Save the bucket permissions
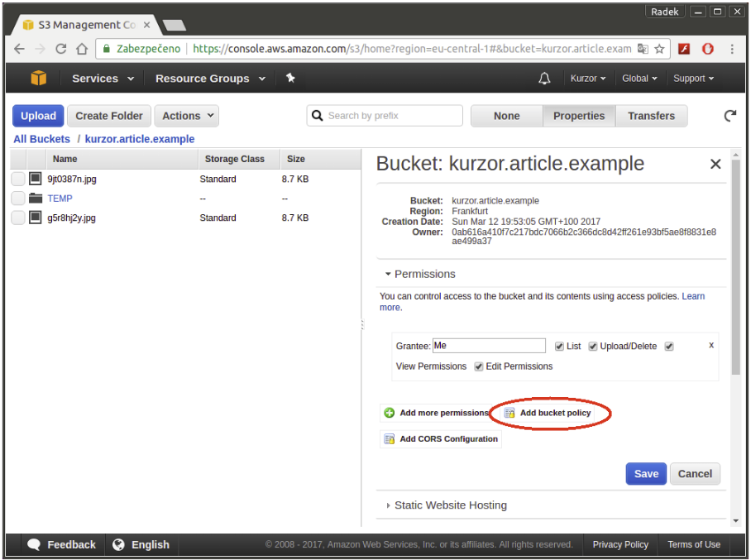Viewport: 751px width, 560px height. [646, 474]
